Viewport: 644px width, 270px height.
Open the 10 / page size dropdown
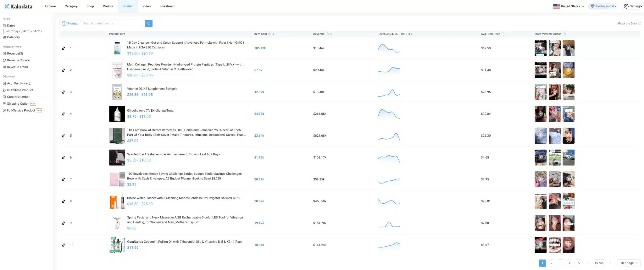coord(629,263)
